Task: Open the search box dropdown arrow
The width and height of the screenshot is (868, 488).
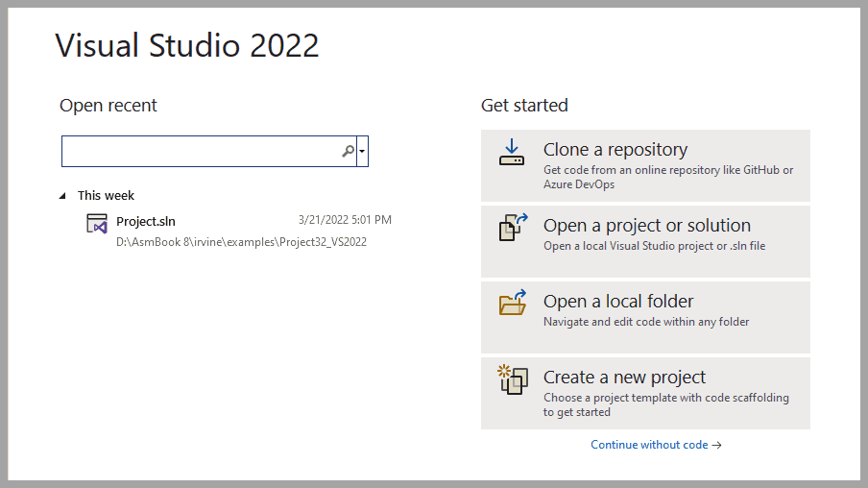Action: 362,151
